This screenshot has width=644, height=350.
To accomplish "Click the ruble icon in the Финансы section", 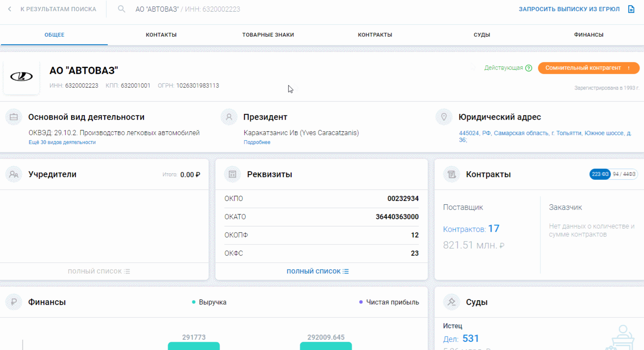I will coord(14,302).
